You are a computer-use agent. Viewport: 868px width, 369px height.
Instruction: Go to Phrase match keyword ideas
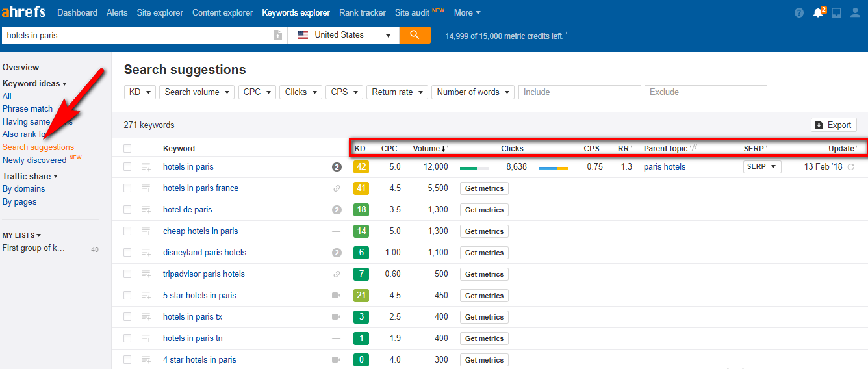(x=27, y=109)
